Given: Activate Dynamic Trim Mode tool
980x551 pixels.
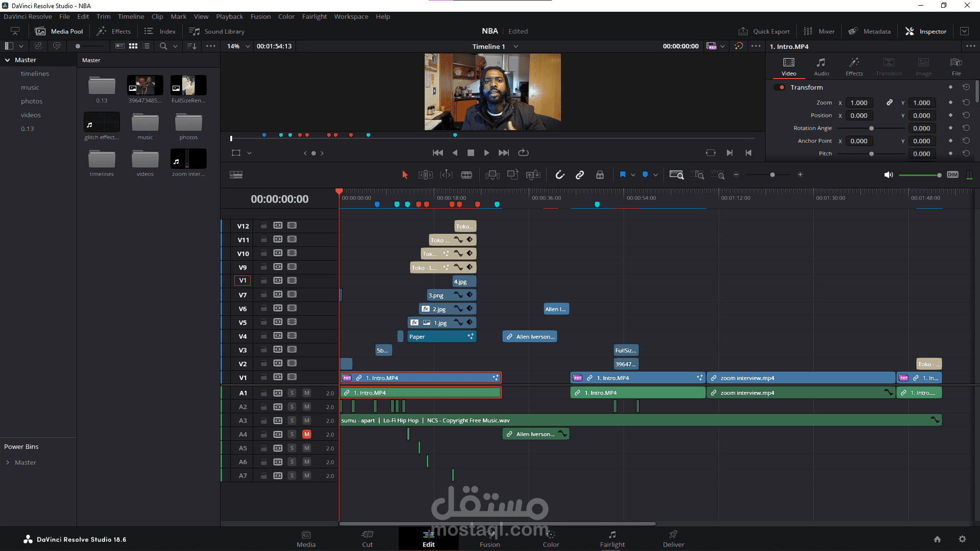Looking at the screenshot, I should pos(446,175).
